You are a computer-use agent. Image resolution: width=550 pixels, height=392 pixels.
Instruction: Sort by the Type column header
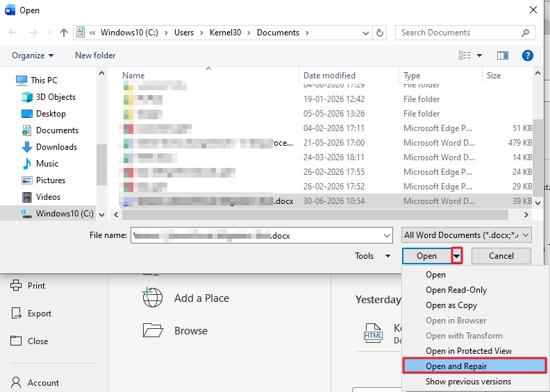pyautogui.click(x=412, y=76)
